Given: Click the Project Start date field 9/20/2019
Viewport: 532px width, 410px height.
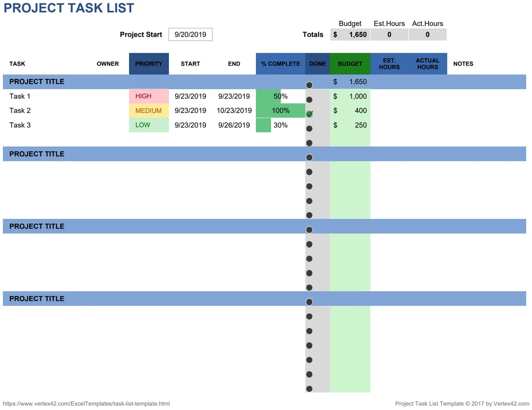Looking at the screenshot, I should click(x=191, y=35).
